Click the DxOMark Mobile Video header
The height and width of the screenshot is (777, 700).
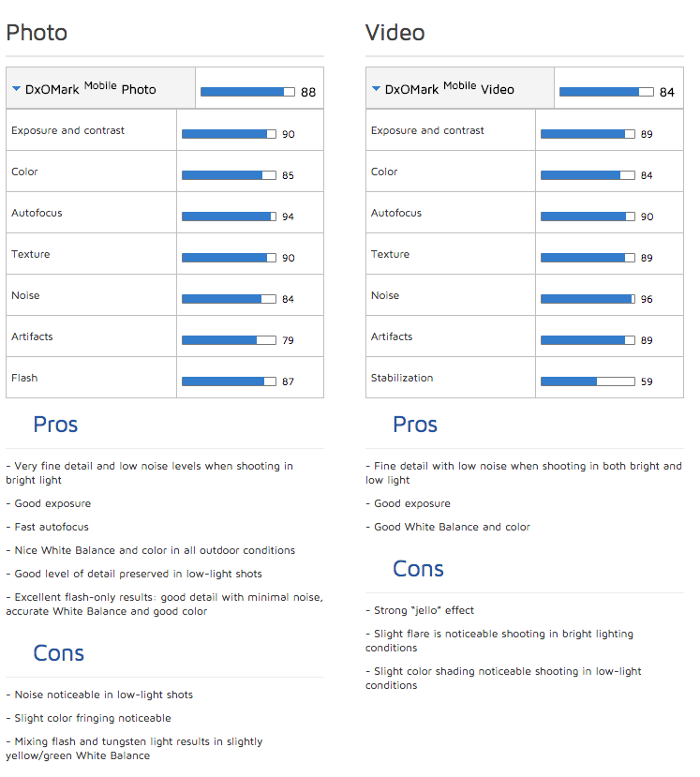tap(460, 88)
